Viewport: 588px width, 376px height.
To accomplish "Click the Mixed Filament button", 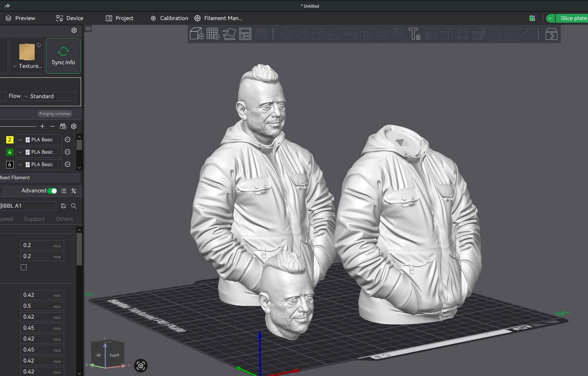I will coord(39,178).
